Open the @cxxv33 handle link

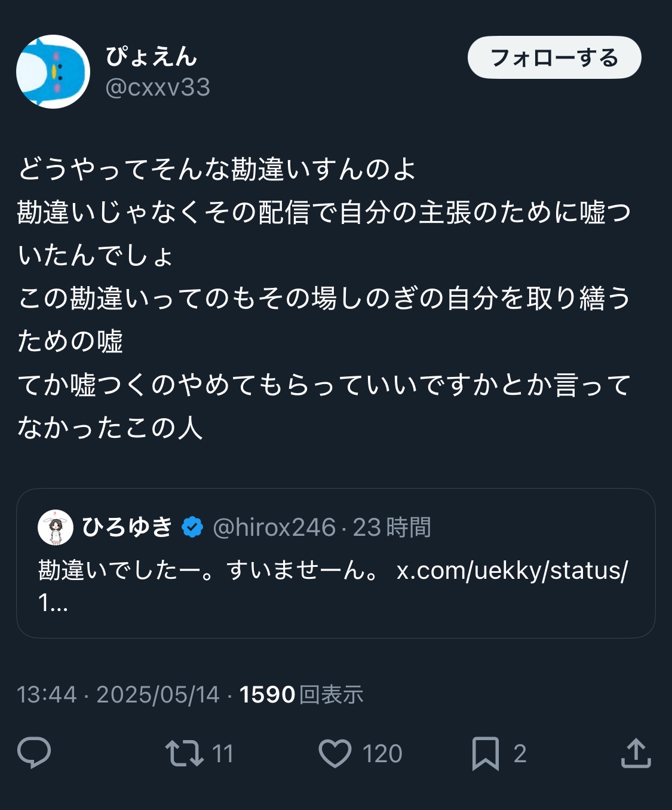click(158, 88)
